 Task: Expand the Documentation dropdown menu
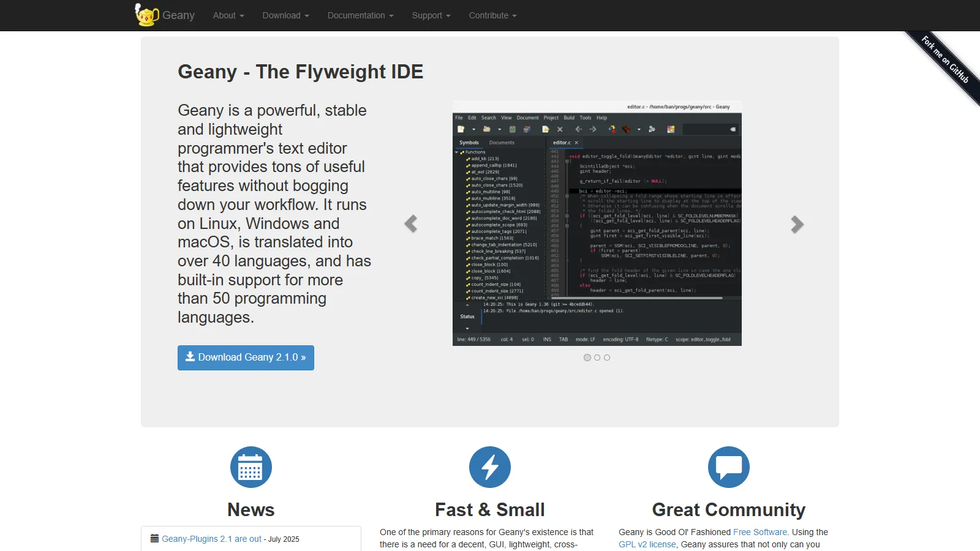[360, 15]
